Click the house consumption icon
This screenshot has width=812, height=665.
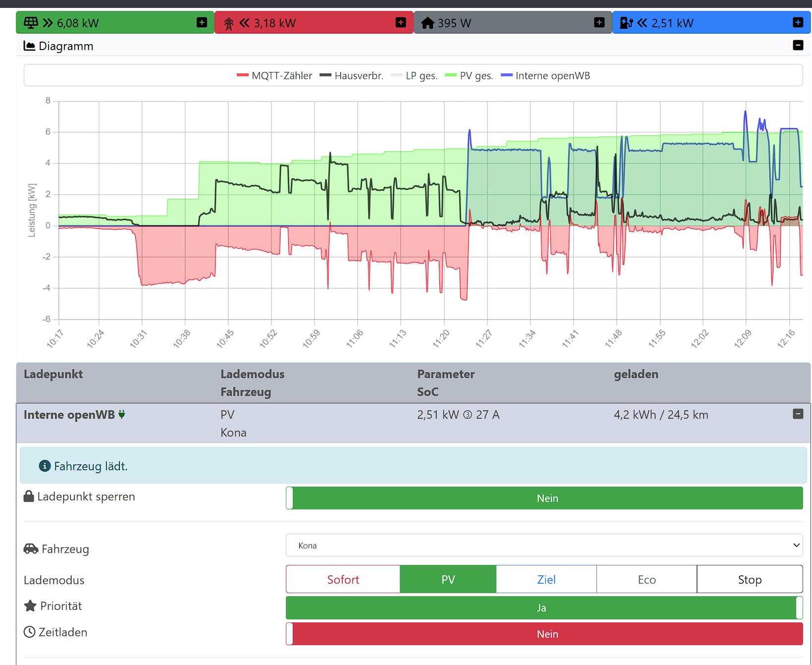(x=428, y=23)
